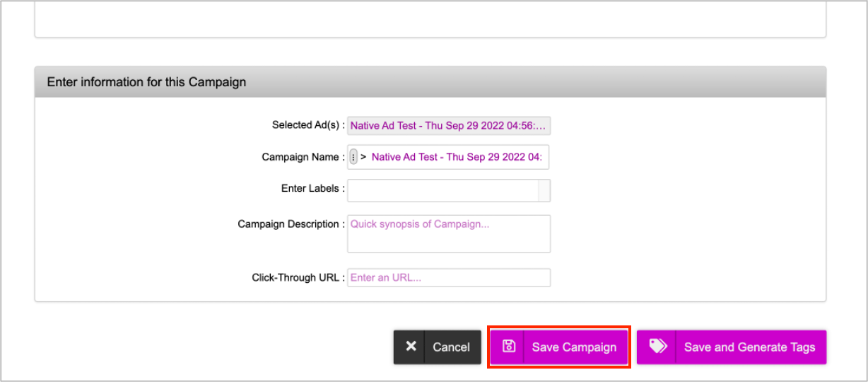Select the Selected Ad(s) value box
The height and width of the screenshot is (382, 868).
pos(448,126)
